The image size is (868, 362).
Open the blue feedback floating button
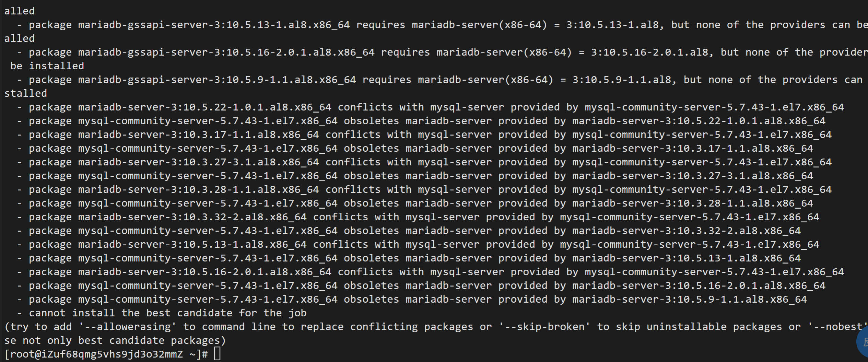863,342
